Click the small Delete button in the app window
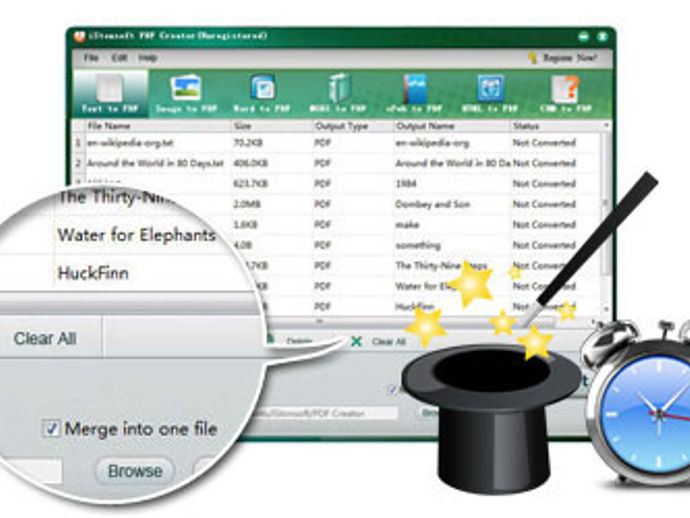This screenshot has height=518, width=690. (299, 341)
